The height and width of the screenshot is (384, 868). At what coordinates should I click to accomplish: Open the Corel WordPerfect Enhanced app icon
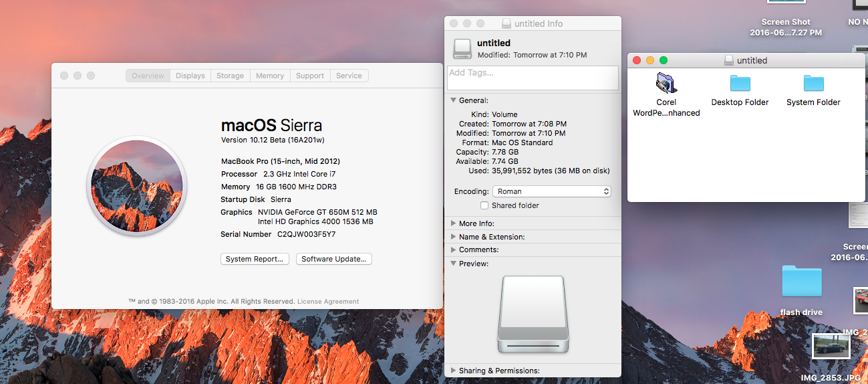point(666,83)
